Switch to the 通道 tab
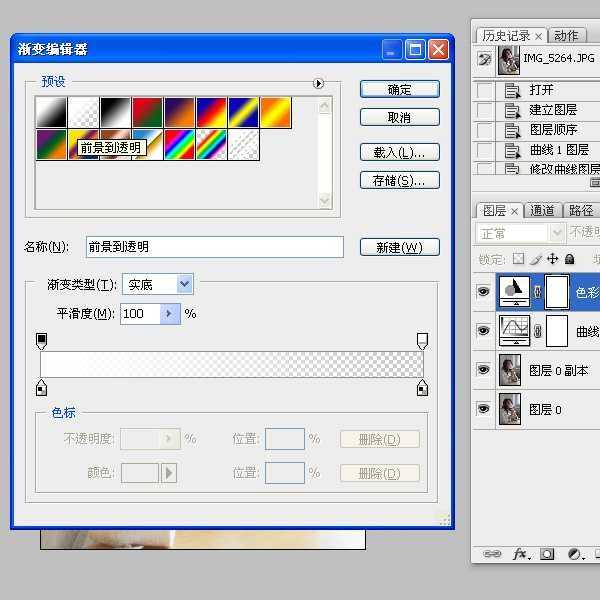The image size is (600, 600). click(543, 210)
